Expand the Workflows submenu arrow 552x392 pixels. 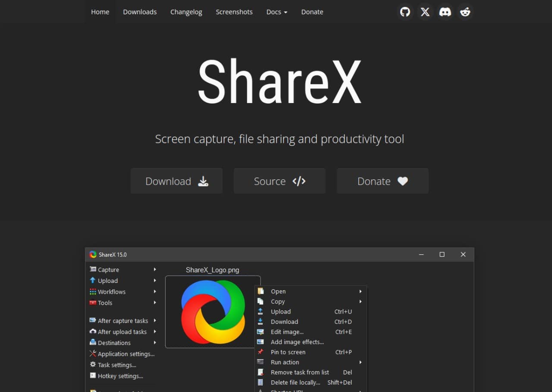point(155,292)
